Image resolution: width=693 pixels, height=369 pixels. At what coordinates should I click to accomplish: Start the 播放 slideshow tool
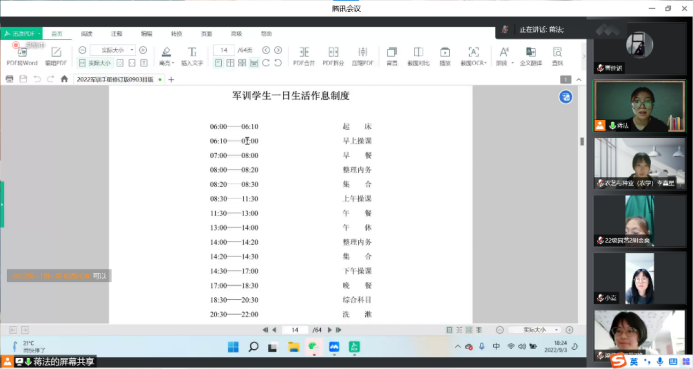(x=445, y=56)
